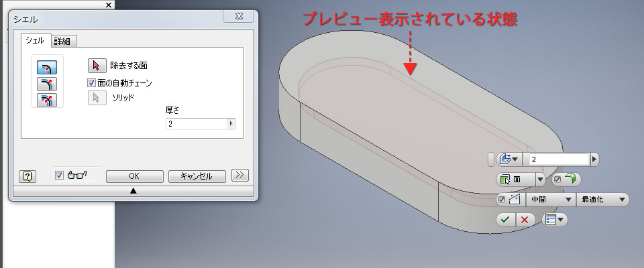
Task: Click the green checkmark confirm icon
Action: click(506, 220)
